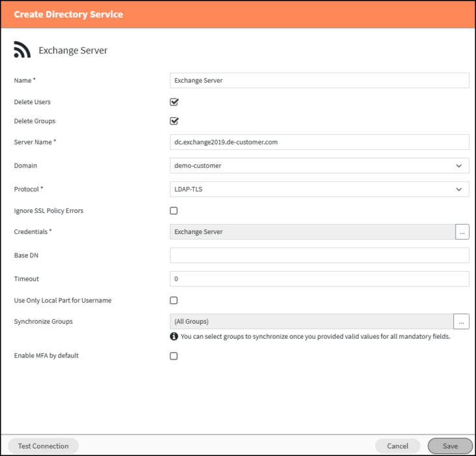The height and width of the screenshot is (456, 476).
Task: Click into the Name input field
Action: tap(320, 80)
